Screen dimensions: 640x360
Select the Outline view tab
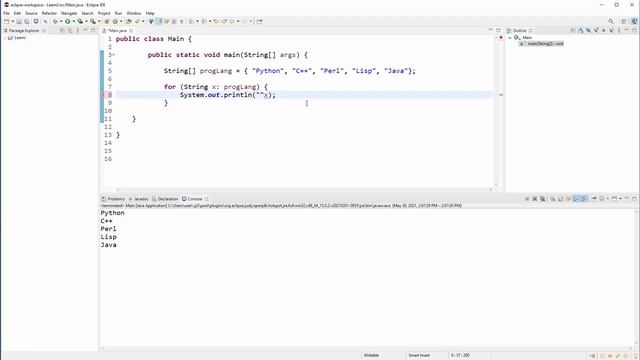[x=519, y=31]
